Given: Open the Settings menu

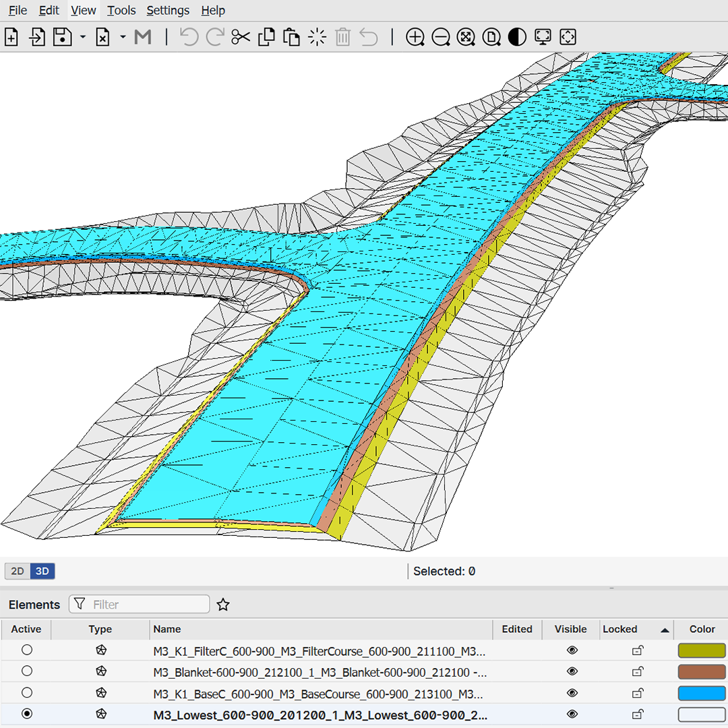Looking at the screenshot, I should (x=168, y=11).
